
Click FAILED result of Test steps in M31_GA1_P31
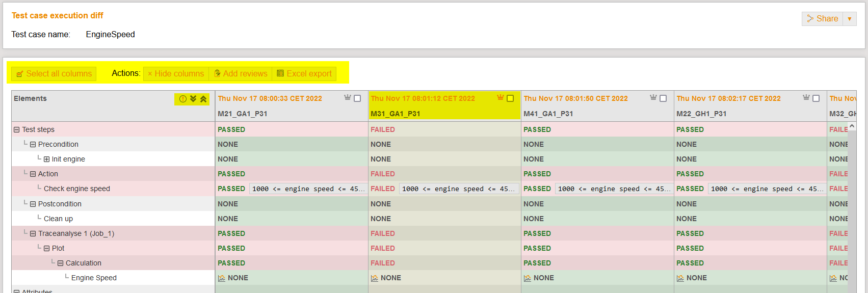(x=383, y=130)
